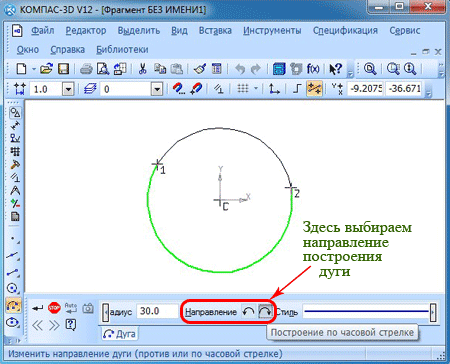Expand the standard toolbar overflow chevron
This screenshot has width=450, height=364.
350,73
